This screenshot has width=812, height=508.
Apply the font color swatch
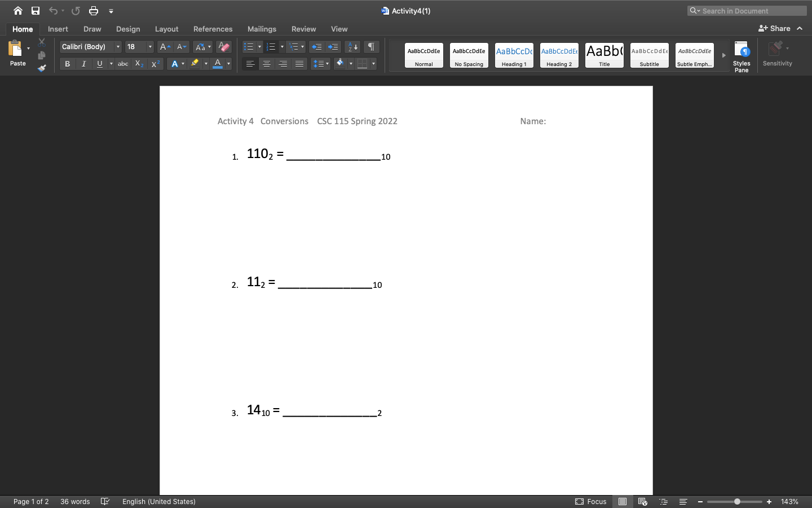click(x=218, y=64)
